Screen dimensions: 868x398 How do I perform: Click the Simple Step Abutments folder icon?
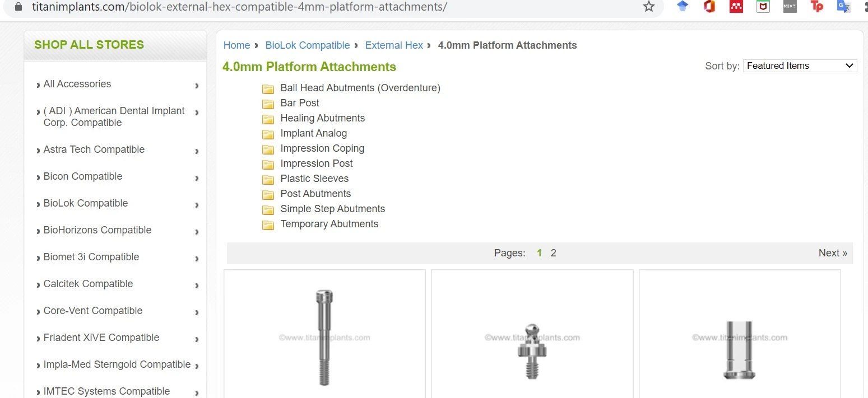tap(268, 210)
